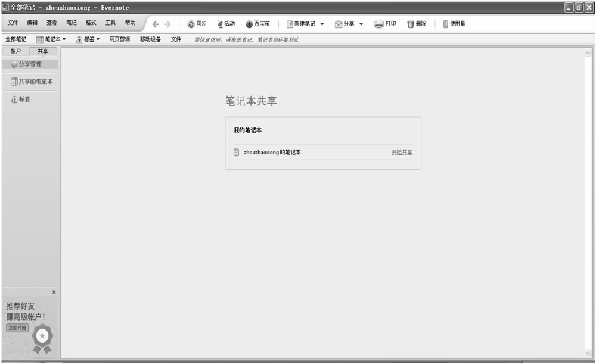
Task: Open the 帮助 menu
Action: click(130, 23)
